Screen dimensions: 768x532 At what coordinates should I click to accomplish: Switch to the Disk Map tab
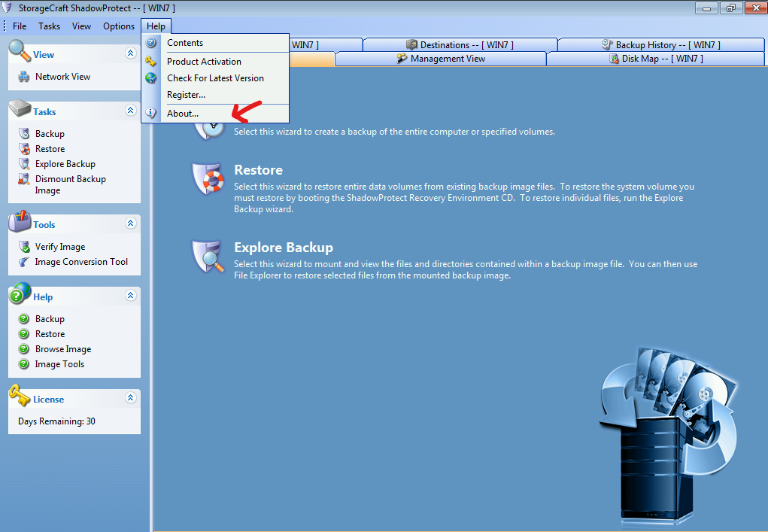click(655, 59)
